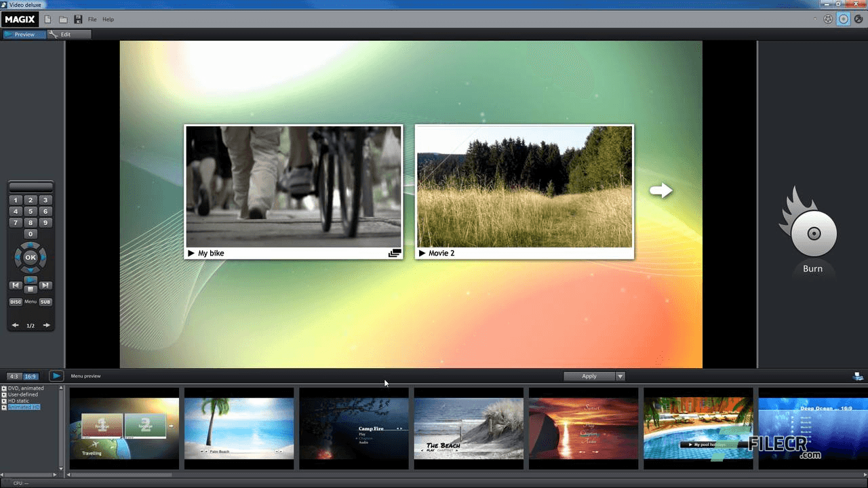Open the Apply dropdown arrow

619,376
